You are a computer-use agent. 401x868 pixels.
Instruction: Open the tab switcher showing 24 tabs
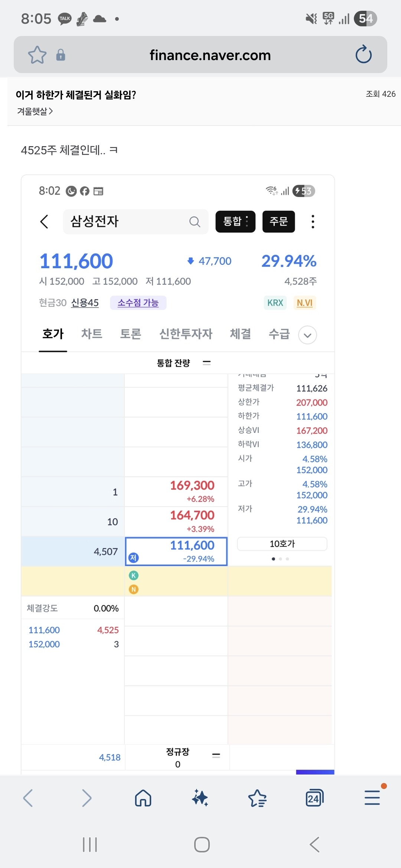click(314, 798)
